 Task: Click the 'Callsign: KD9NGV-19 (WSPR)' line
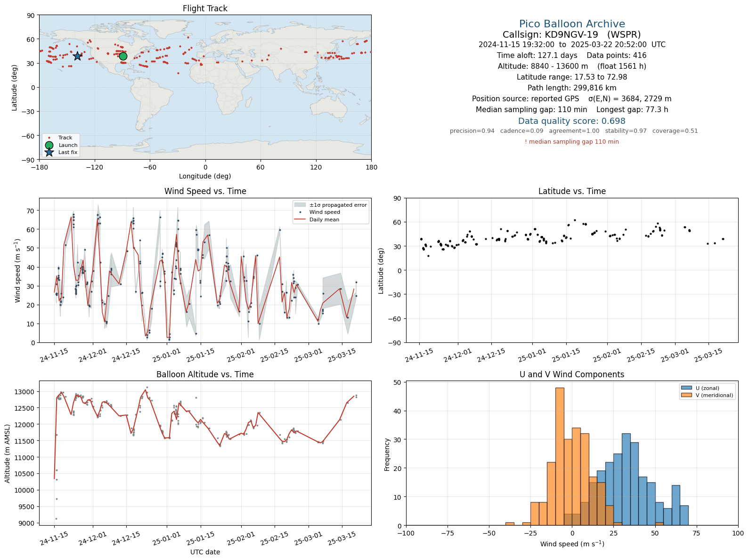(x=572, y=34)
